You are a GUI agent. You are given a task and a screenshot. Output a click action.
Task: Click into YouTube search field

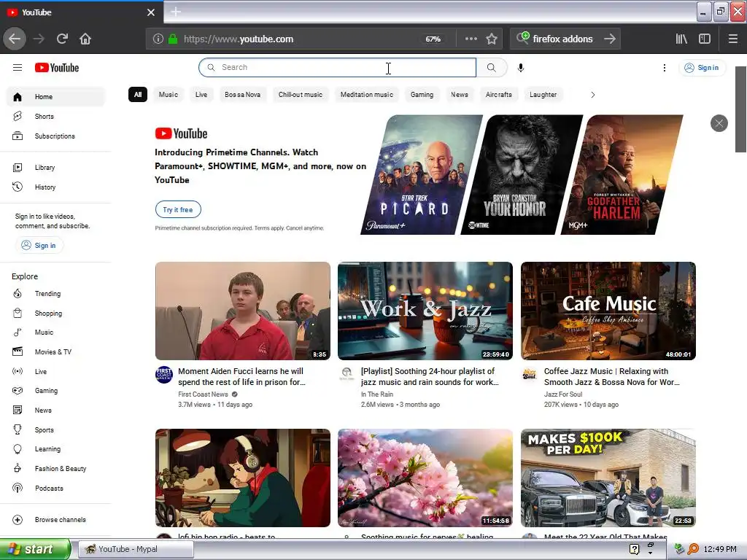click(x=337, y=68)
